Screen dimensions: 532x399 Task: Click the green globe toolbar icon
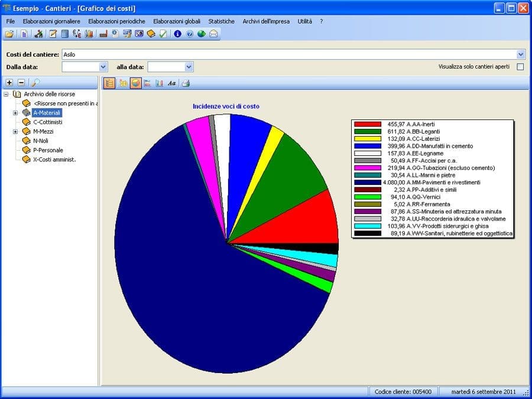[202, 34]
